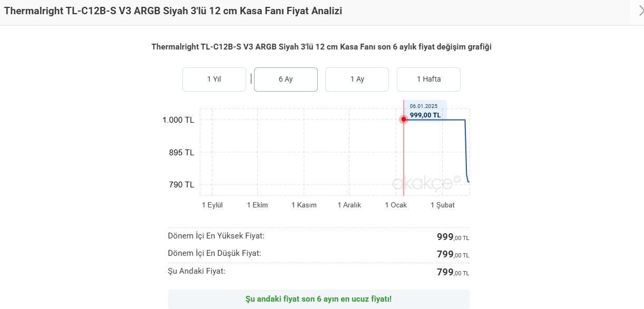Click the 1 Kasım date label
This screenshot has height=309, width=644.
click(304, 205)
